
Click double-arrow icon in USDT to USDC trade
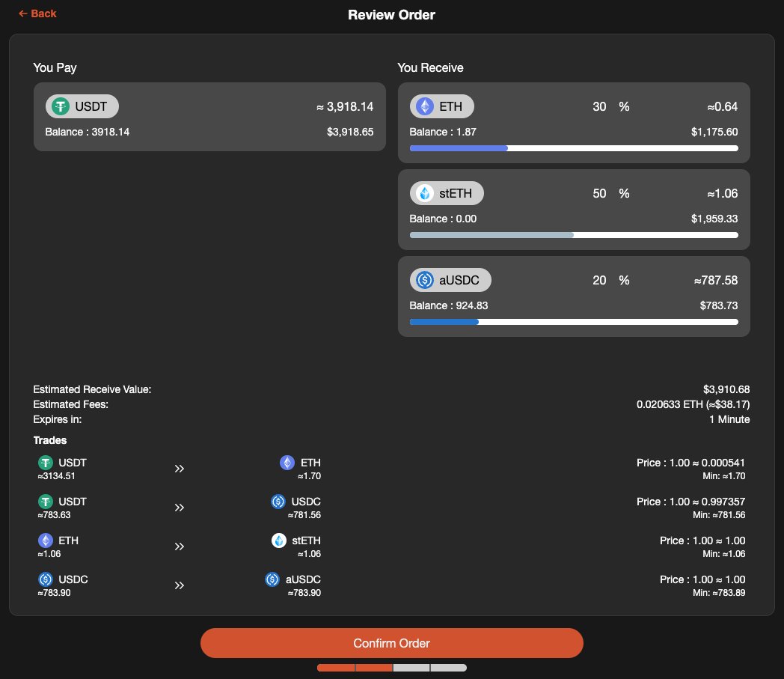180,508
